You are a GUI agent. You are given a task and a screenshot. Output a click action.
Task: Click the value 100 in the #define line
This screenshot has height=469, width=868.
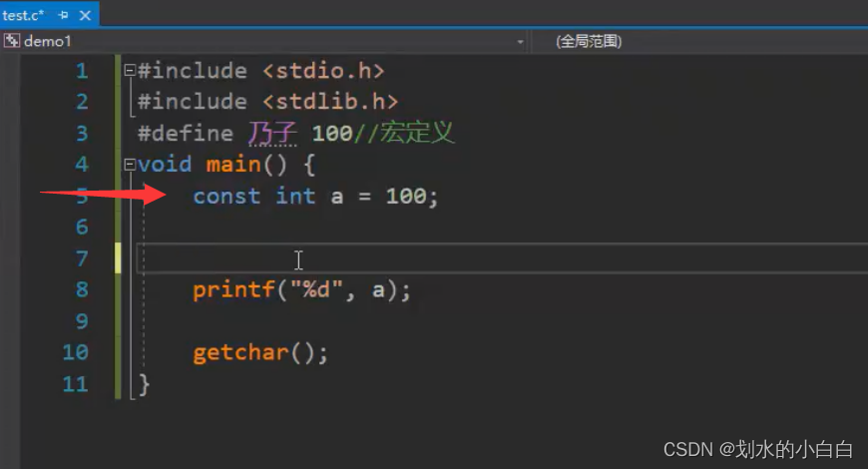pos(332,134)
